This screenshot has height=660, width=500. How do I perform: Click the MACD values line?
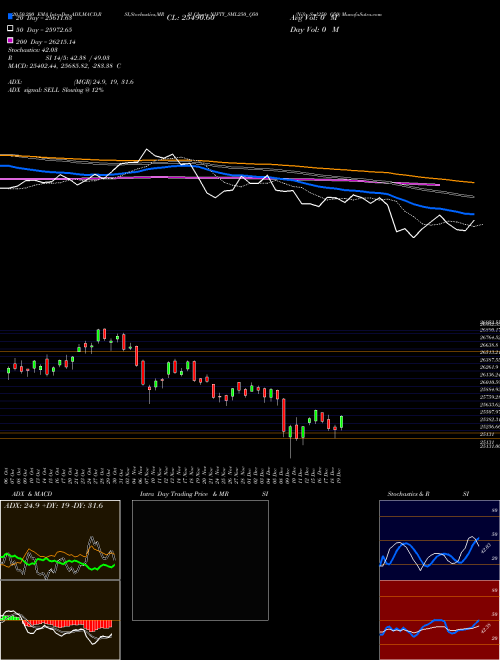click(x=65, y=66)
